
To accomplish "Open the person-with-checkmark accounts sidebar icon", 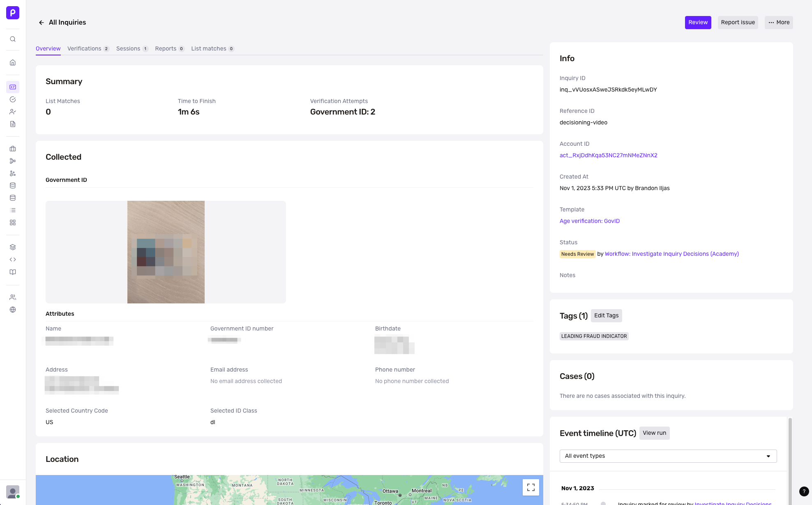I will tap(13, 112).
